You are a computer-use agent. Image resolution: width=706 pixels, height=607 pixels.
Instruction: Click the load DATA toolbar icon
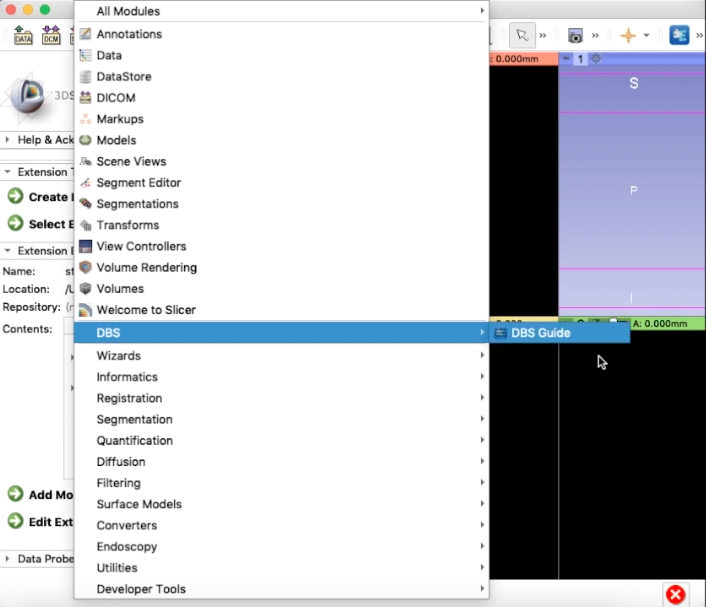click(x=23, y=35)
